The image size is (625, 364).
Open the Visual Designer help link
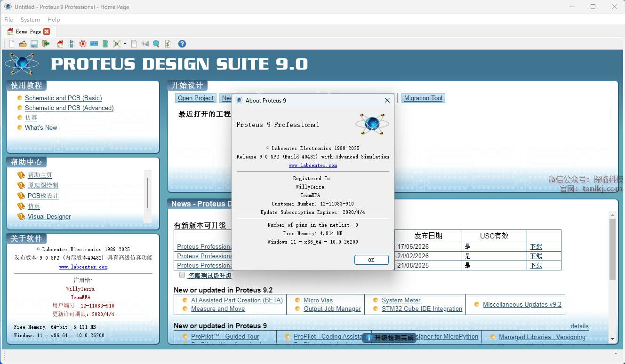pyautogui.click(x=49, y=216)
